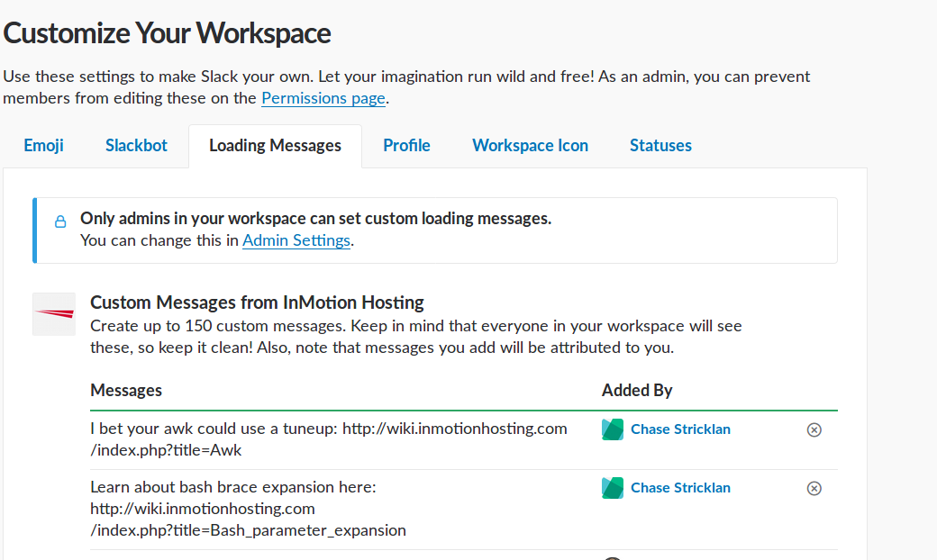Screen dimensions: 937x560
Task: Click the lock icon in the admin notice
Action: [x=60, y=221]
